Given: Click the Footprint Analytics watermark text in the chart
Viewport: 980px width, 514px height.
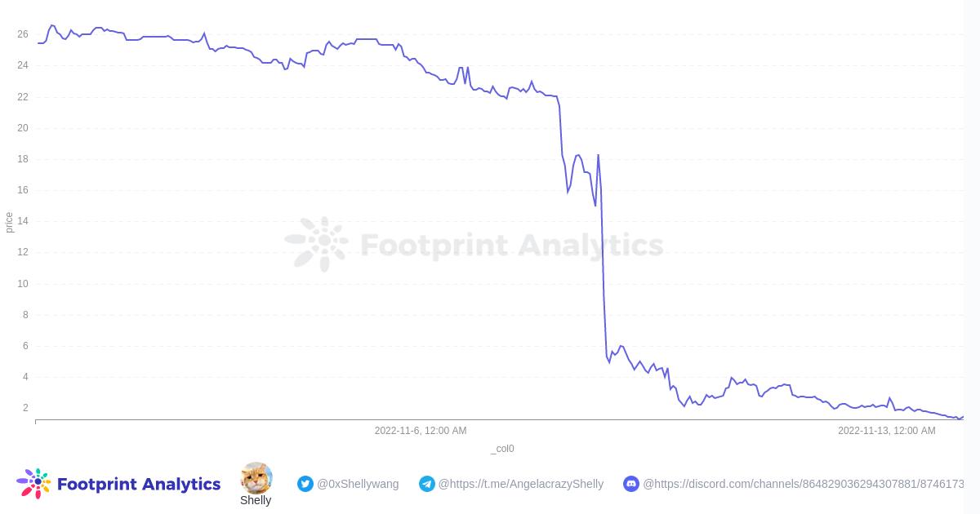Looking at the screenshot, I should (x=512, y=245).
